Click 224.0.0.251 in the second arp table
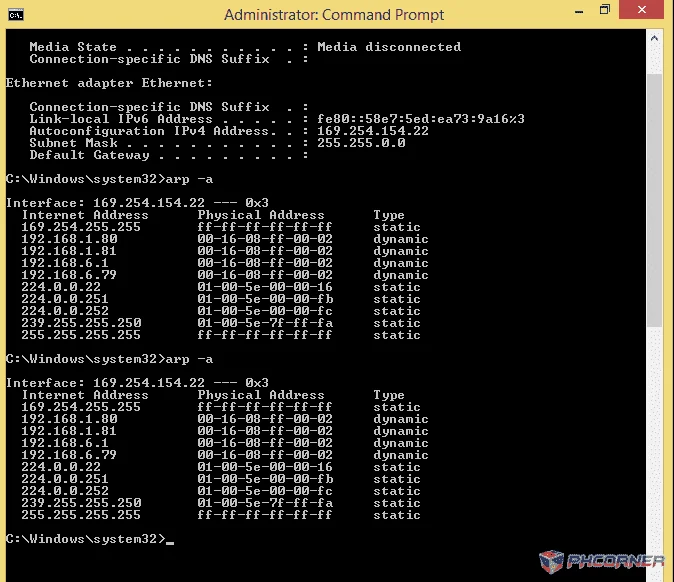 65,479
